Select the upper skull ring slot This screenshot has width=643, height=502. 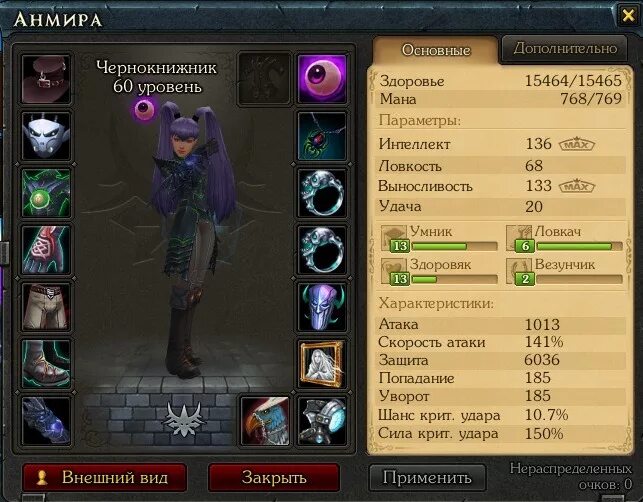pos(322,193)
